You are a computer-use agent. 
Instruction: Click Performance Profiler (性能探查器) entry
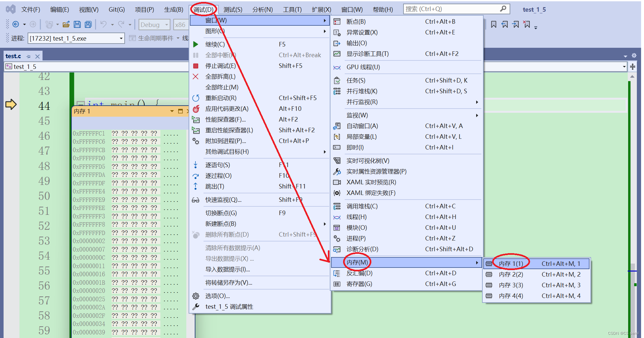[260, 120]
